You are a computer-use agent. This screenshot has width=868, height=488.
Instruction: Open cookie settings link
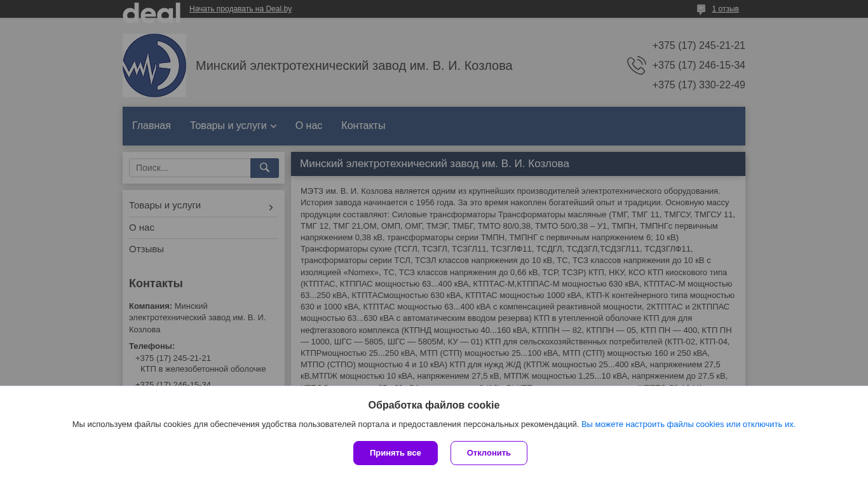point(688,424)
